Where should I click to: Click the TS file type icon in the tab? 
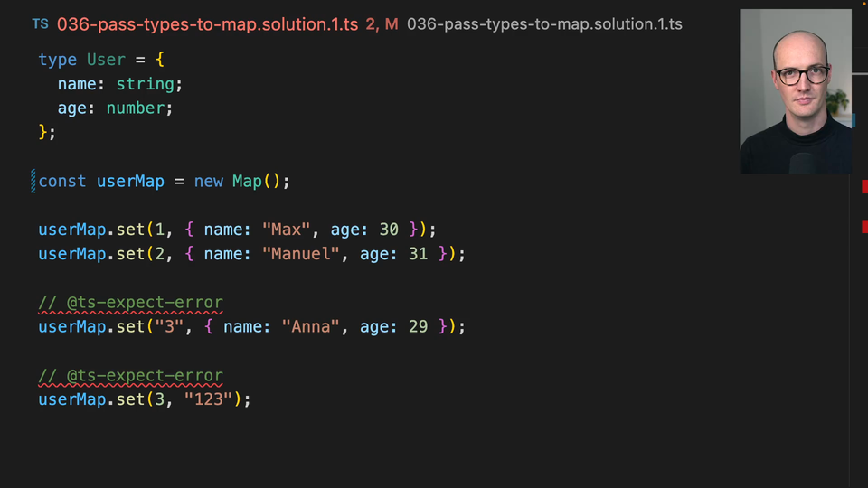click(40, 24)
